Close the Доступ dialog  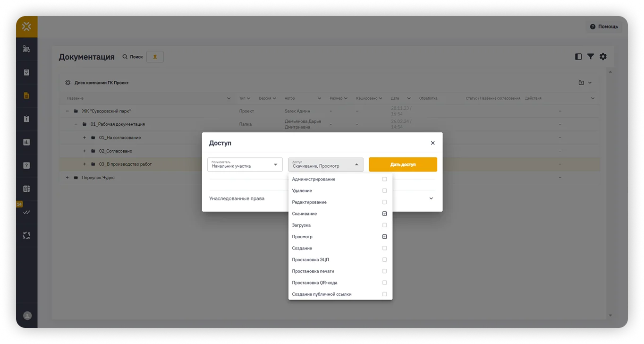pos(432,143)
